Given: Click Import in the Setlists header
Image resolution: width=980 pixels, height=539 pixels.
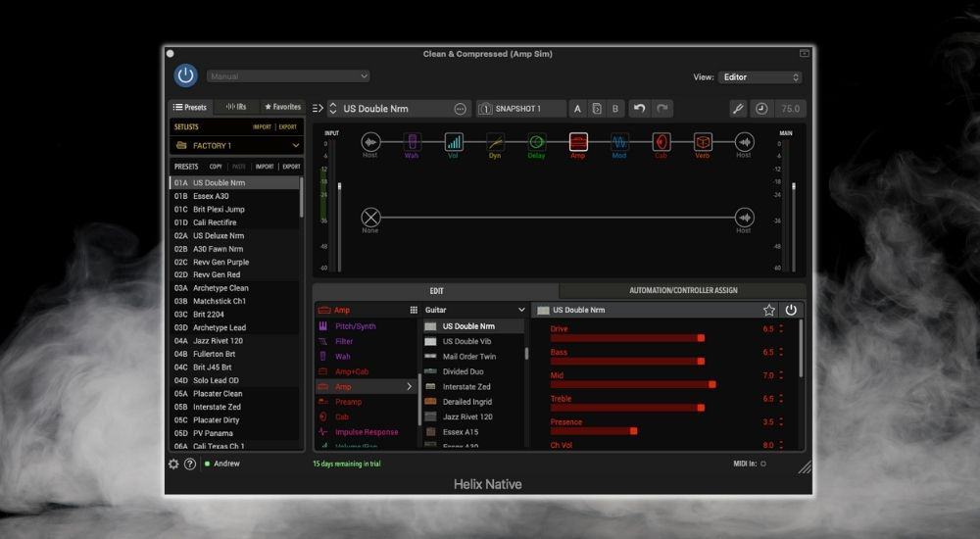Looking at the screenshot, I should 262,127.
